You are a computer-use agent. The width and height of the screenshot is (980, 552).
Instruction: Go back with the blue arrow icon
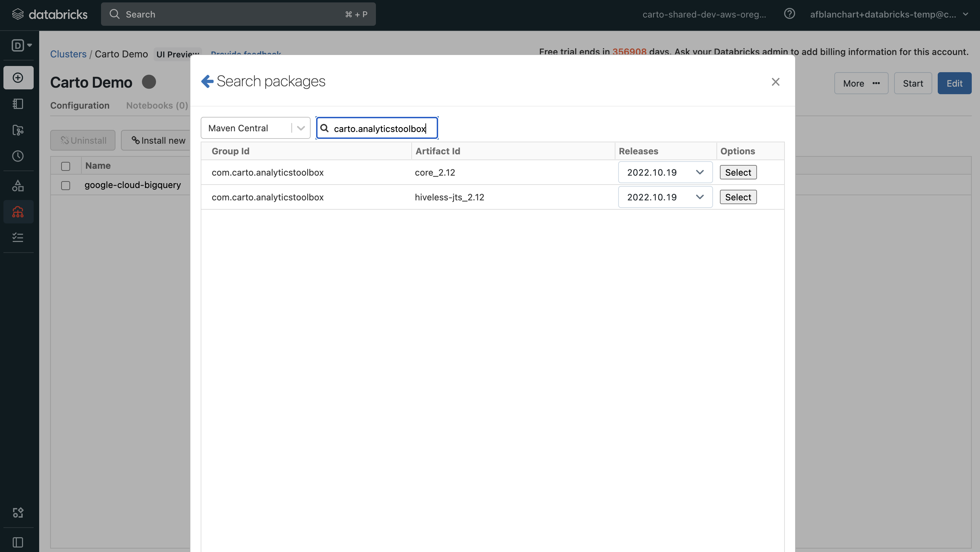tap(207, 81)
